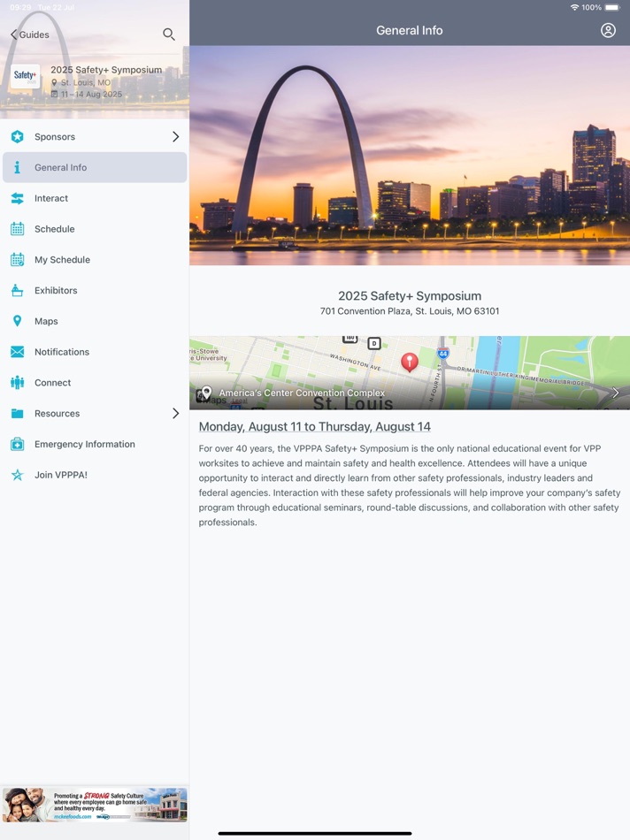
Task: Open the map chevron arrow
Action: coord(616,393)
